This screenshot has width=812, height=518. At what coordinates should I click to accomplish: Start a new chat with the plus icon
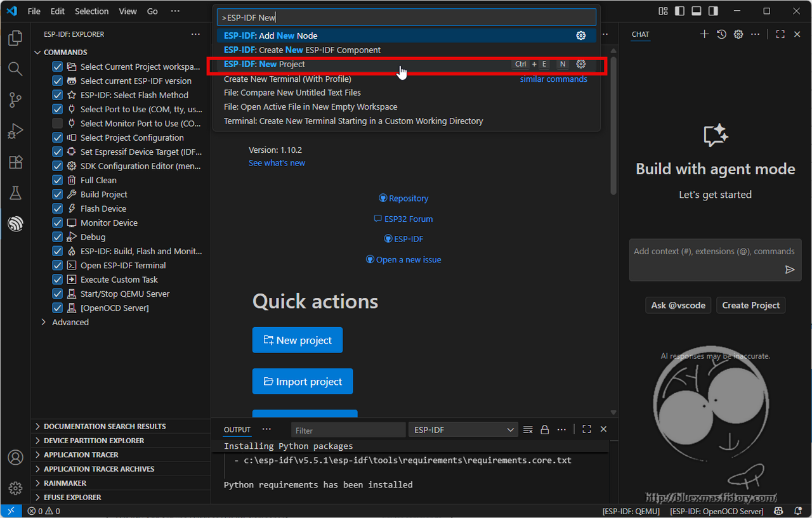point(704,34)
